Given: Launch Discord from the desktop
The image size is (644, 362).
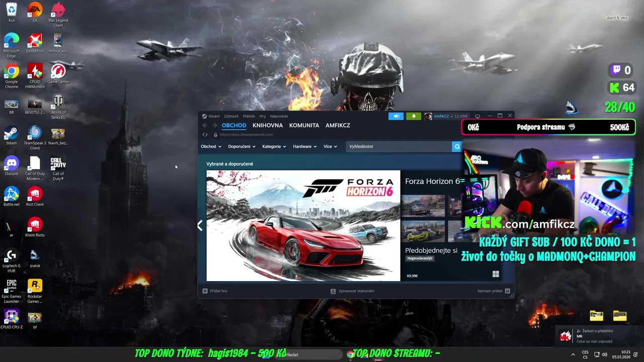Looking at the screenshot, I should [12, 166].
